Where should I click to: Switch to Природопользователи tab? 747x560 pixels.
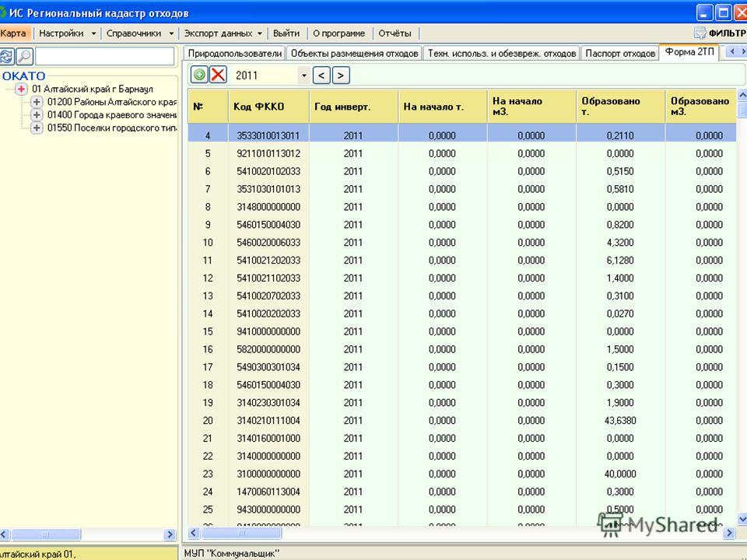(234, 54)
